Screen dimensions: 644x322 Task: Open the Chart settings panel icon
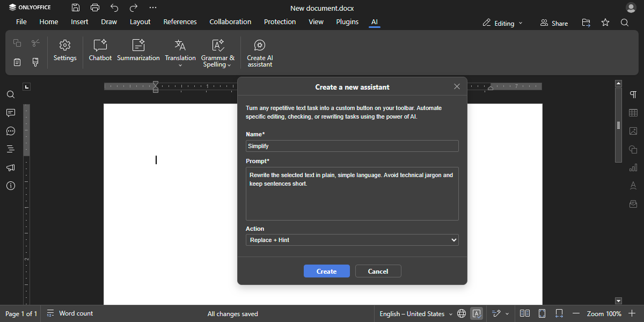(x=633, y=167)
